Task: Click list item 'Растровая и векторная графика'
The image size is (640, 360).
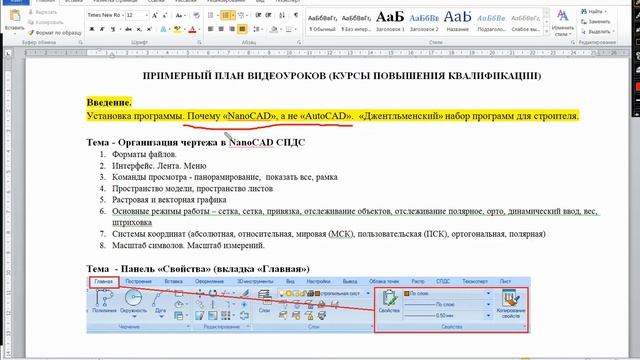Action: pyautogui.click(x=169, y=200)
